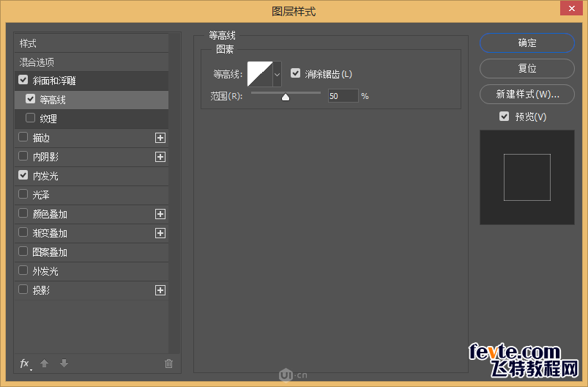The width and height of the screenshot is (588, 387).
Task: Open the 等高线 contour preset dropdown arrow
Action: coord(277,74)
